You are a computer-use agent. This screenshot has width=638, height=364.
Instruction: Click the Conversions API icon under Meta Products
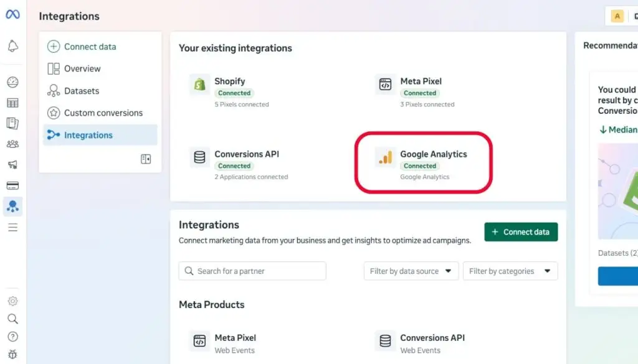[x=385, y=340]
